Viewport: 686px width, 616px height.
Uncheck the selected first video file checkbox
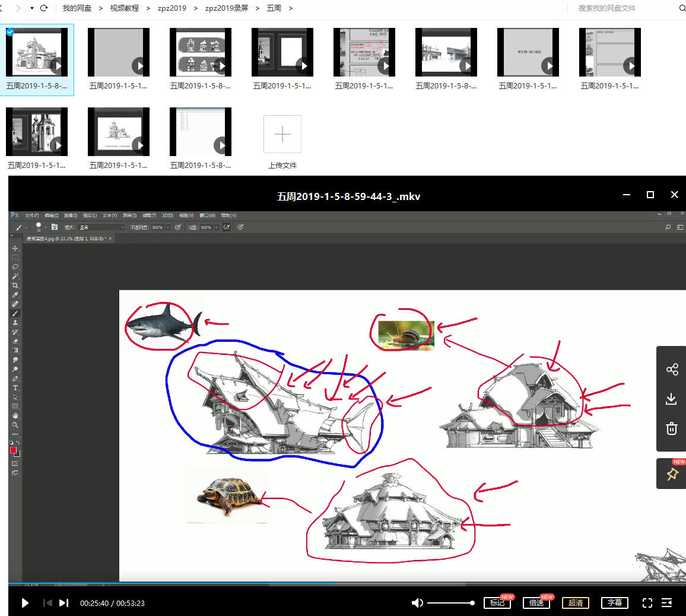[x=10, y=31]
